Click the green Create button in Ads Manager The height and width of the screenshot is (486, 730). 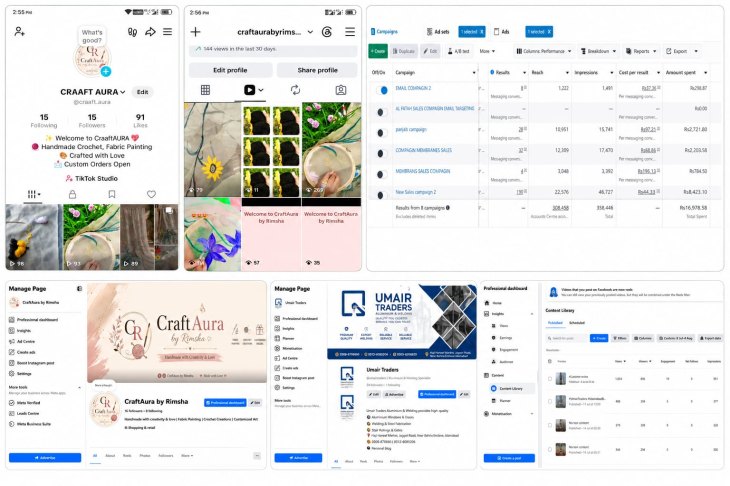378,51
